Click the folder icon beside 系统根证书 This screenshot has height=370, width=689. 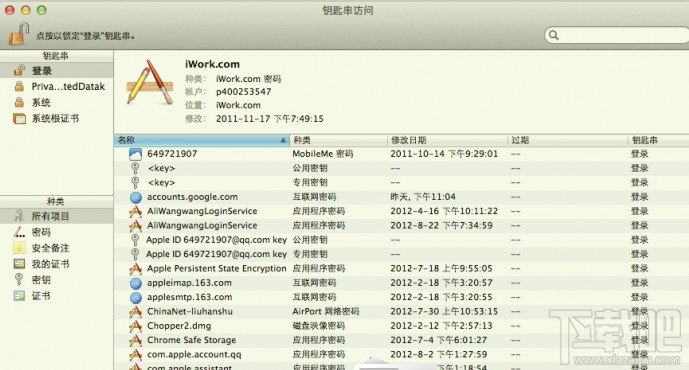pos(19,118)
